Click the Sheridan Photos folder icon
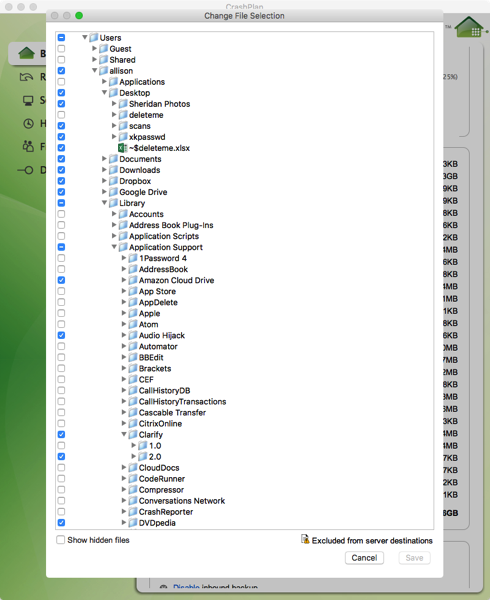Image resolution: width=490 pixels, height=600 pixels. pyautogui.click(x=123, y=104)
